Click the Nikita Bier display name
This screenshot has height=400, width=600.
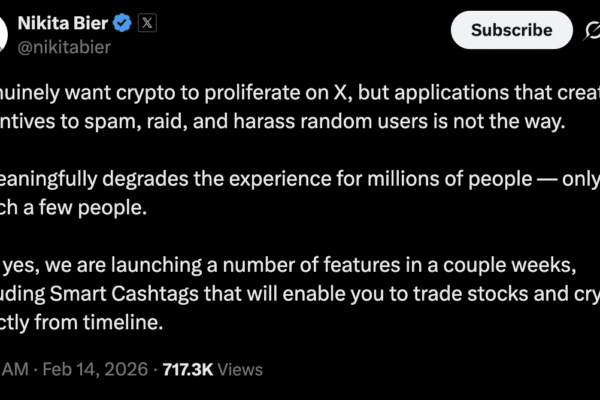[62, 21]
